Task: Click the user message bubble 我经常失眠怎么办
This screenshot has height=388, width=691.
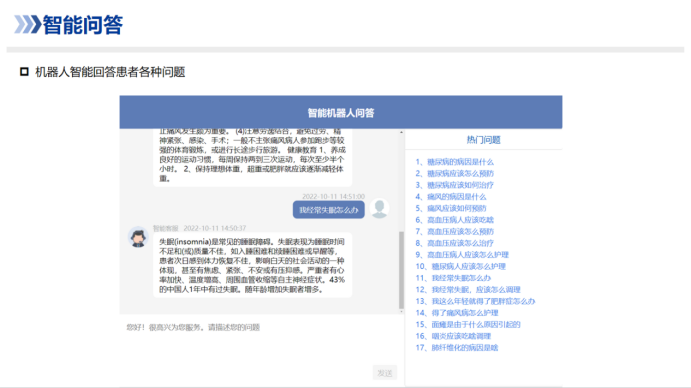Action: pyautogui.click(x=329, y=210)
